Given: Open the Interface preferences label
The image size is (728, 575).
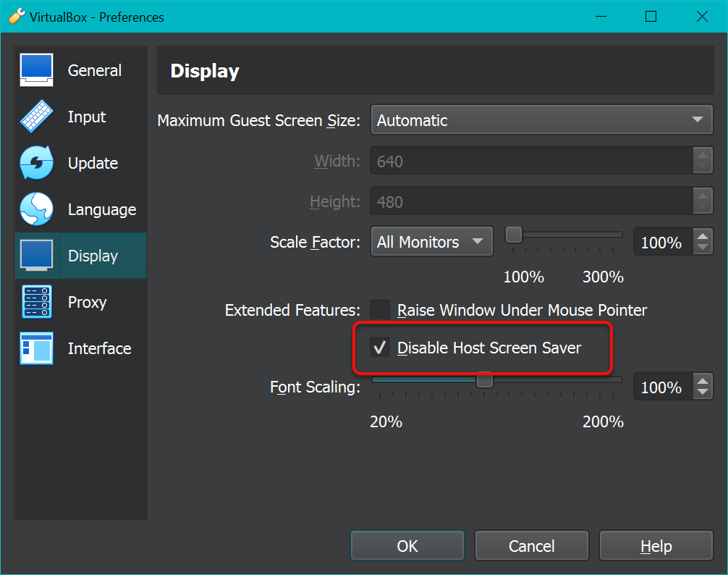Looking at the screenshot, I should (x=99, y=348).
